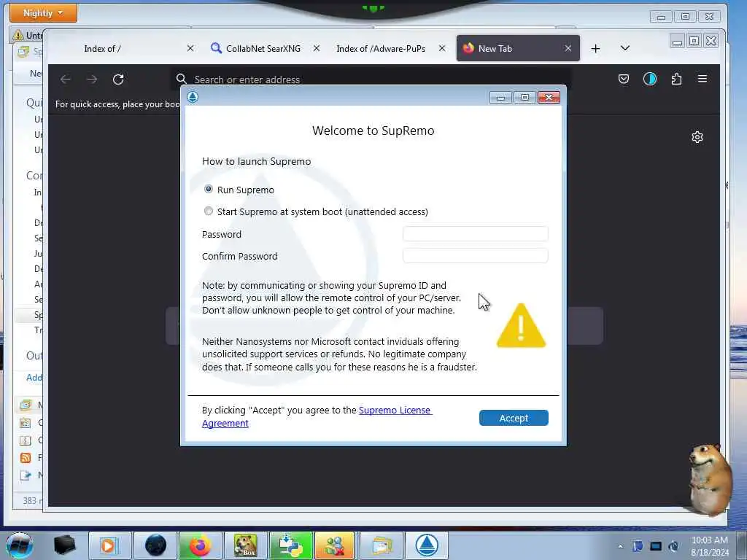Click into the Password field

[x=476, y=234]
